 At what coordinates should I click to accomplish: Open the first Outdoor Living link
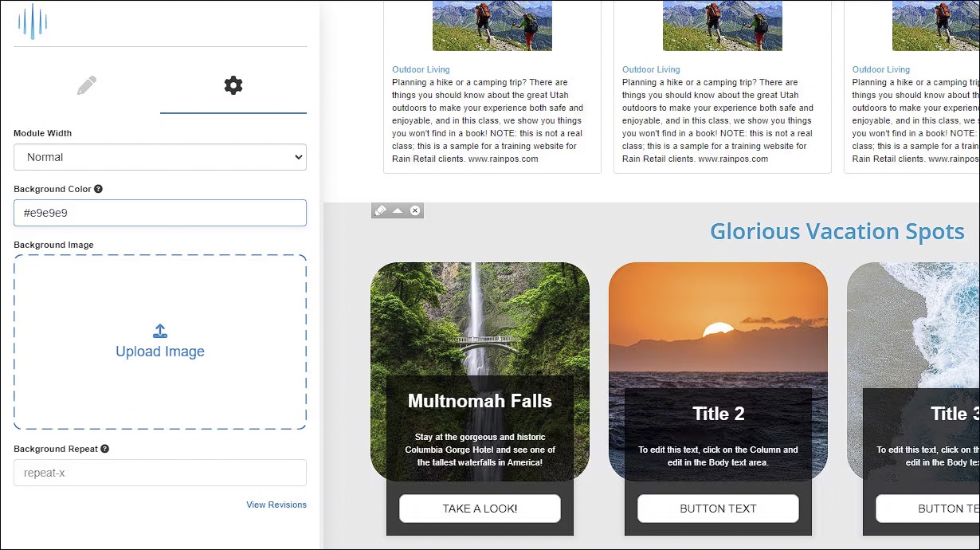click(421, 69)
